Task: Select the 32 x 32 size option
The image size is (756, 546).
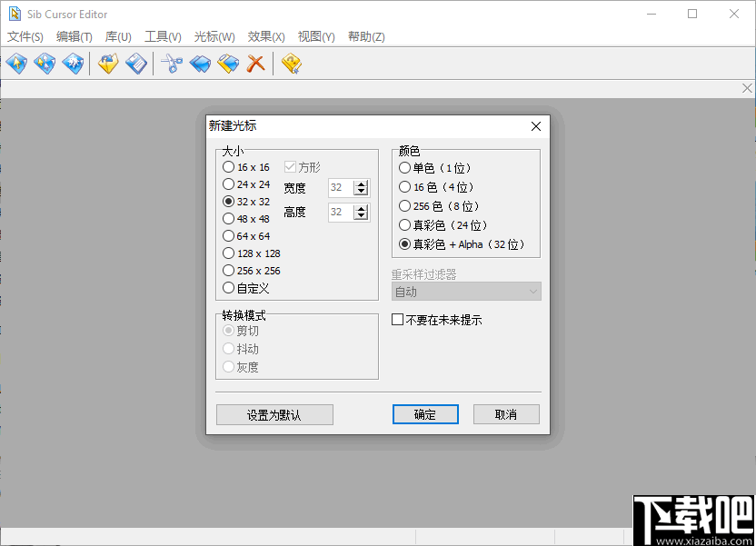Action: (x=229, y=202)
